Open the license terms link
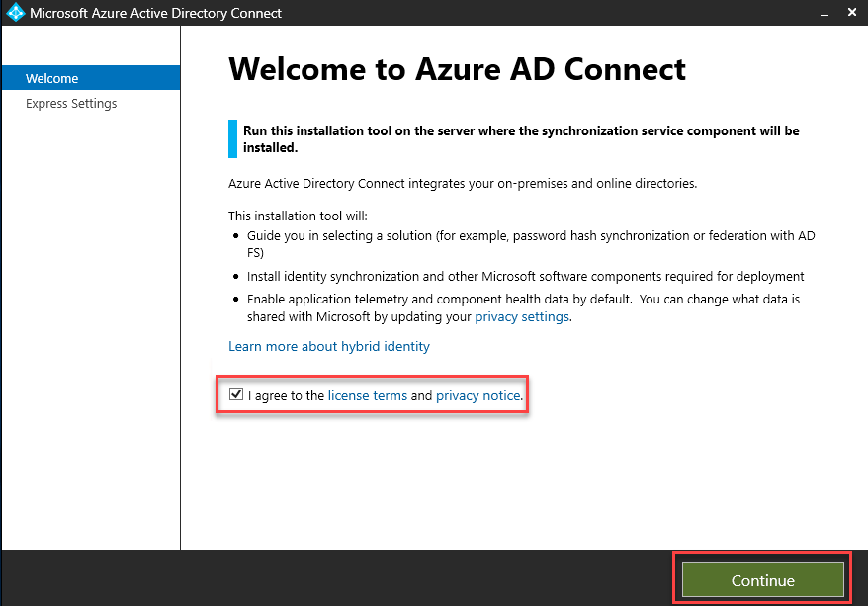Image resolution: width=868 pixels, height=606 pixels. tap(367, 395)
